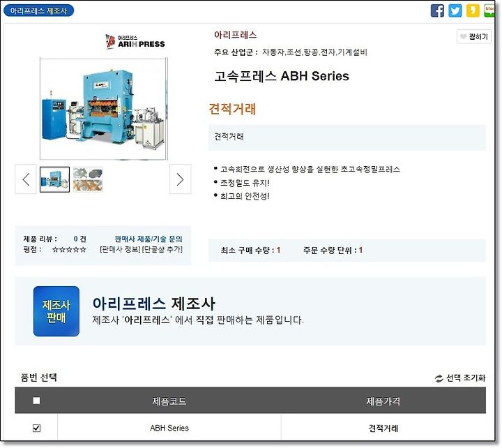Open 판매사 제품/기술 문의 link
This screenshot has width=502, height=448.
(149, 239)
